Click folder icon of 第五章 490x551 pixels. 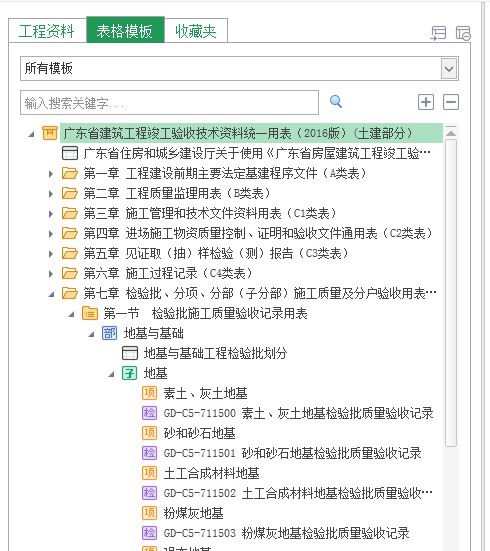click(x=70, y=253)
